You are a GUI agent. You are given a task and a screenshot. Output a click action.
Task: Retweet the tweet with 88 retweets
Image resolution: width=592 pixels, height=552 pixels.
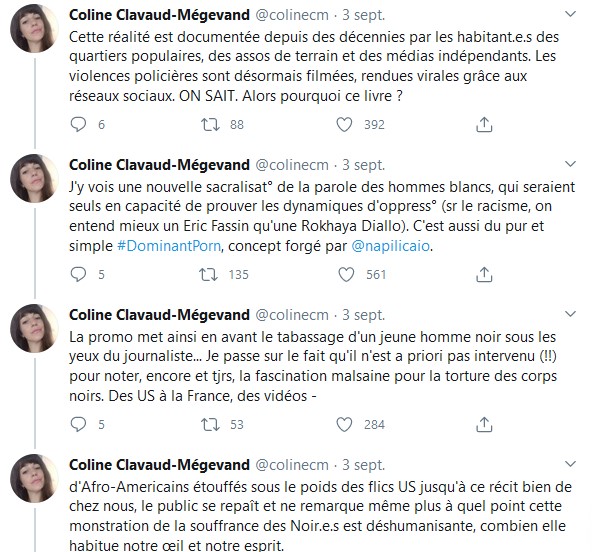tap(210, 124)
